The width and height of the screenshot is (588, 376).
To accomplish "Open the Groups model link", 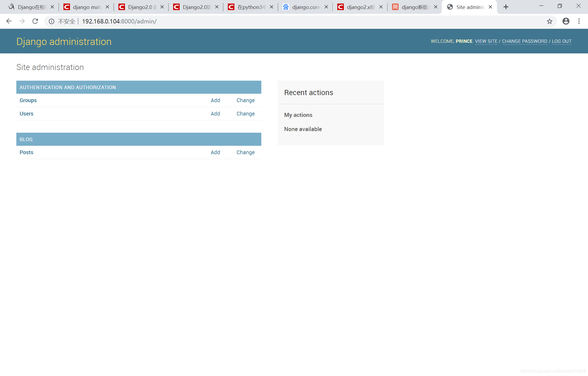I will point(28,100).
